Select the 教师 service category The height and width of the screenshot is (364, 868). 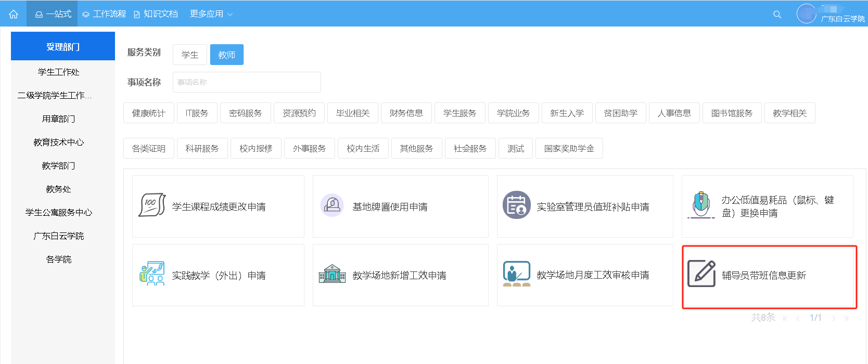click(x=226, y=55)
